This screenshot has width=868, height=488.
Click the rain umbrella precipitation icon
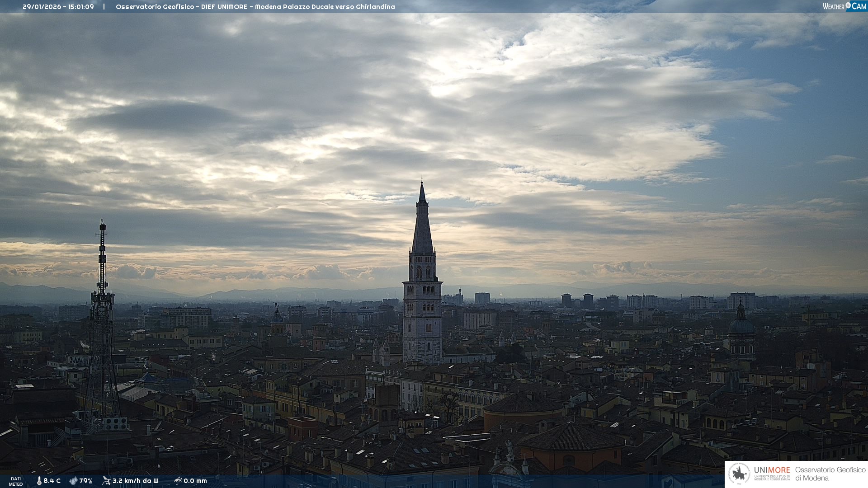178,481
